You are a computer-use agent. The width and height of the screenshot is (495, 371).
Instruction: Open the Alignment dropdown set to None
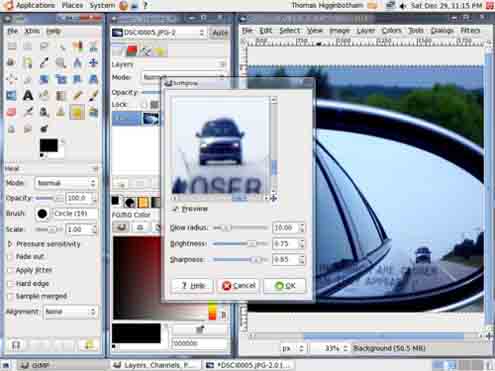click(x=70, y=312)
